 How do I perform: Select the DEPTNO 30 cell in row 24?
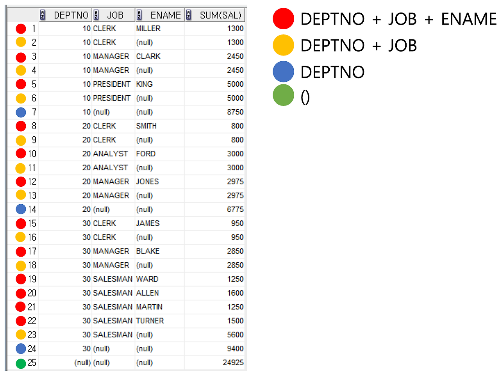pyautogui.click(x=86, y=349)
